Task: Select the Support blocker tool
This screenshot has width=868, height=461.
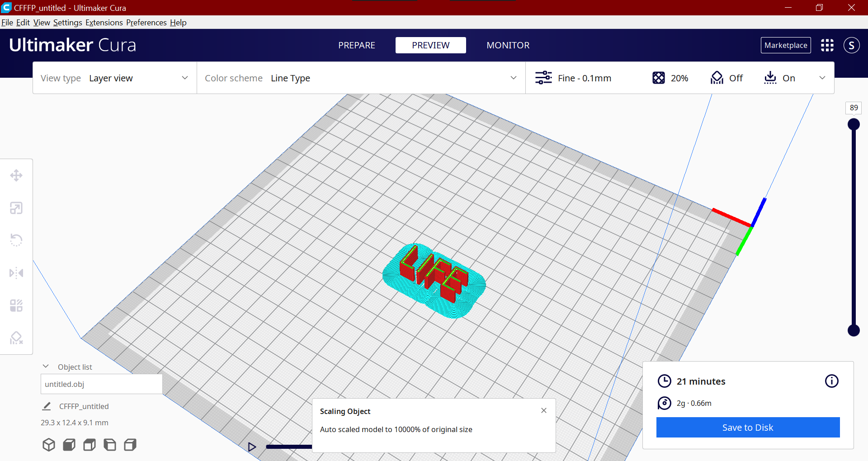Action: [16, 338]
